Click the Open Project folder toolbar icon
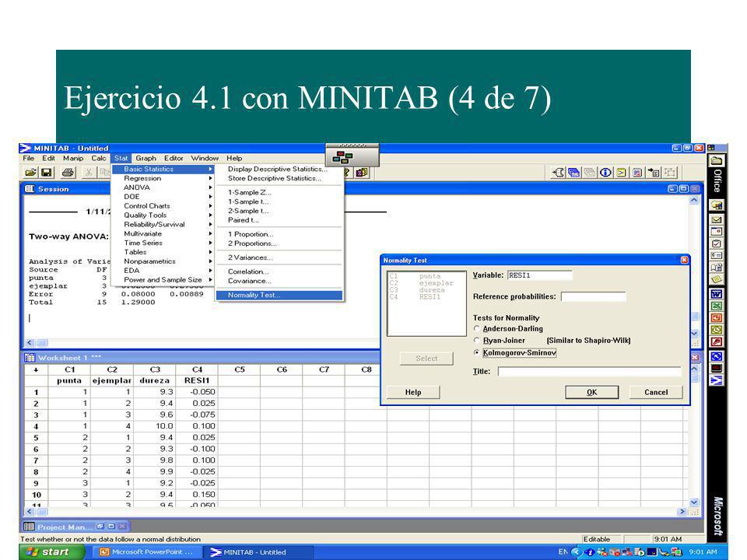Viewport: 747px width, 560px height. tap(30, 173)
